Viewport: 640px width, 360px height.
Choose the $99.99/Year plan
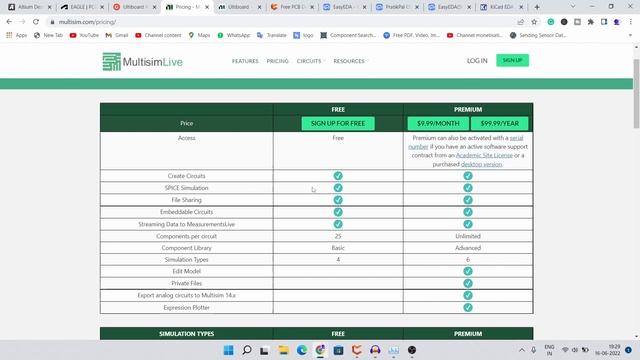(500, 123)
